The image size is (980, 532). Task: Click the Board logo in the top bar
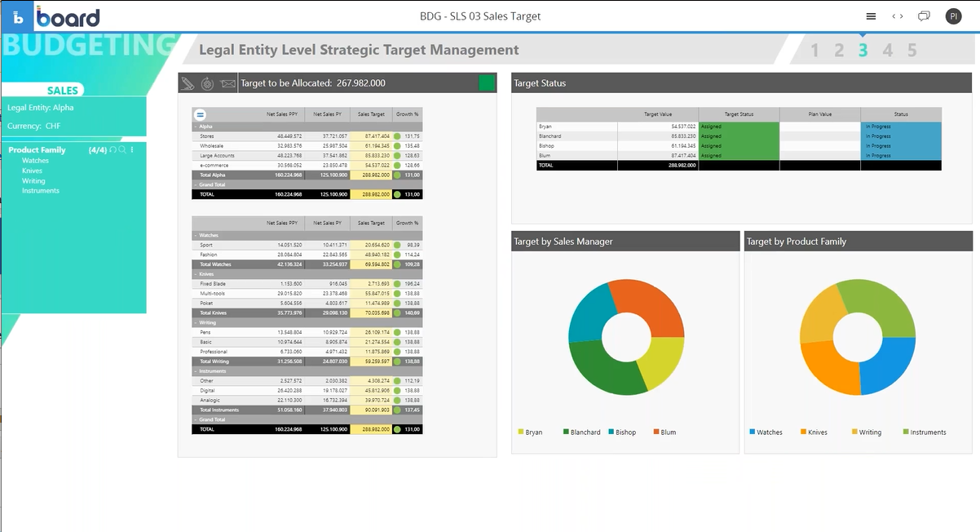pyautogui.click(x=57, y=17)
